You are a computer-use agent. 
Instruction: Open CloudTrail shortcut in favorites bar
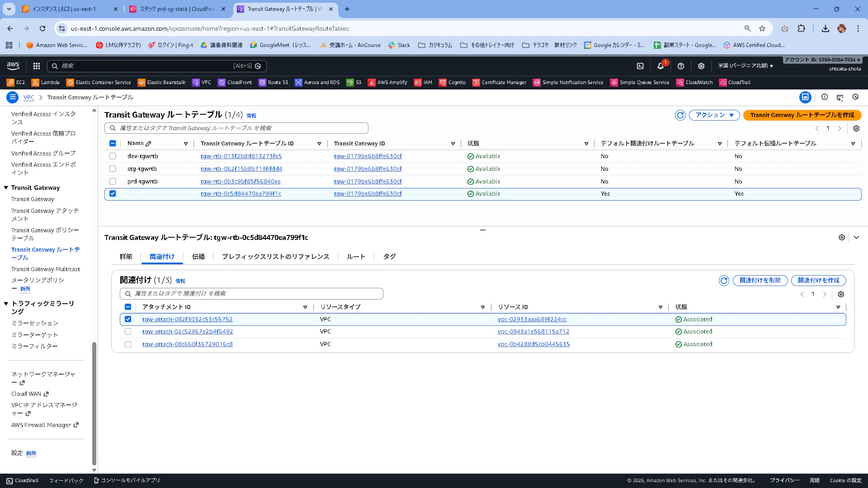(x=735, y=82)
